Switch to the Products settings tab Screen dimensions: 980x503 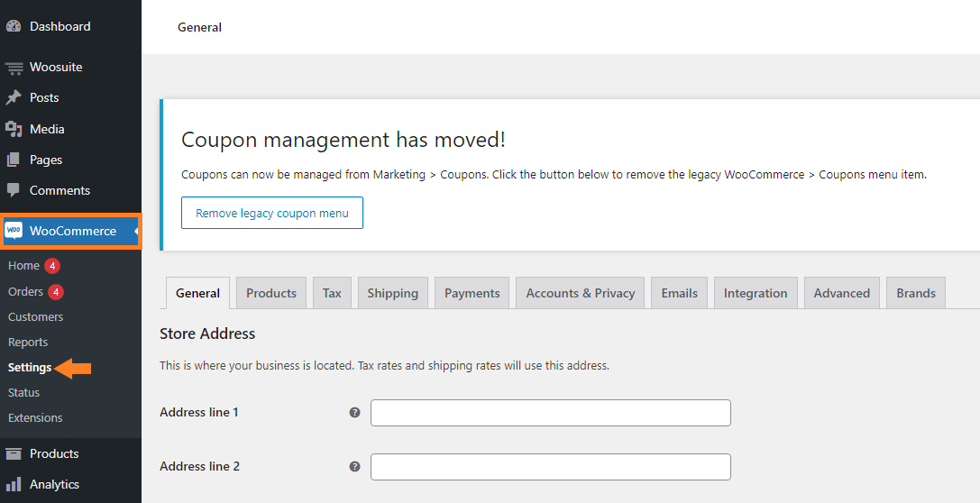tap(271, 293)
